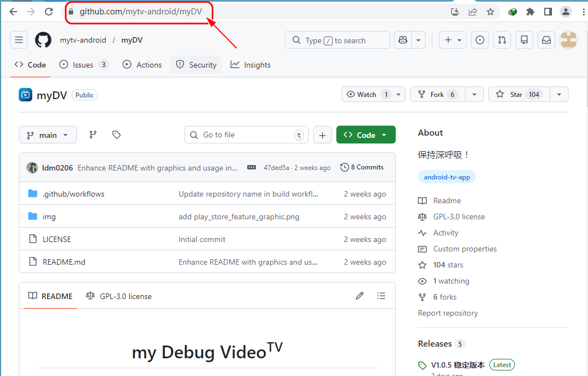
Task: Select the GPL-3.0 license tab
Action: [x=119, y=296]
